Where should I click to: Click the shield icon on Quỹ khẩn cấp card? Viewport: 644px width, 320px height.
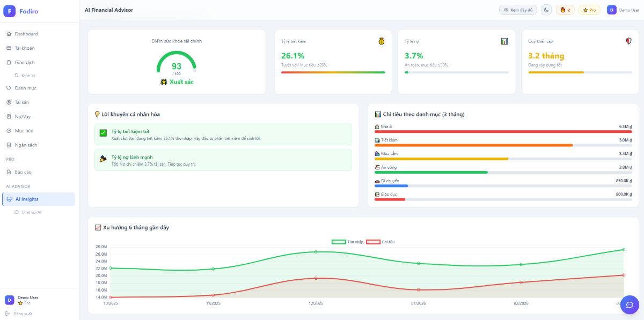click(x=628, y=41)
